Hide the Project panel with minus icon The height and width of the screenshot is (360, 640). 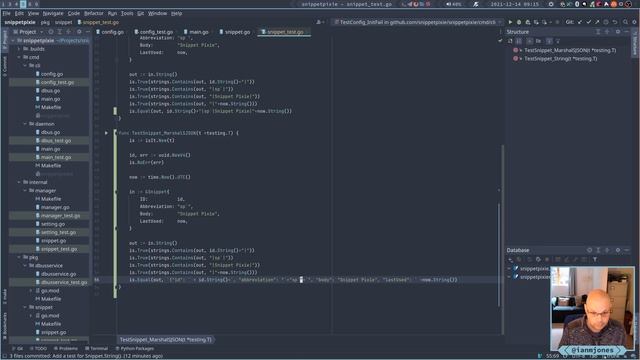coord(87,31)
